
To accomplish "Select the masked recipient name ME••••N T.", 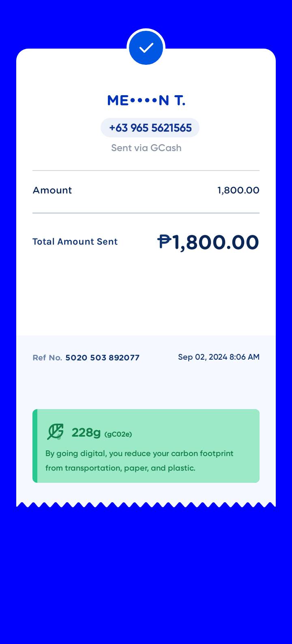I will pos(146,100).
